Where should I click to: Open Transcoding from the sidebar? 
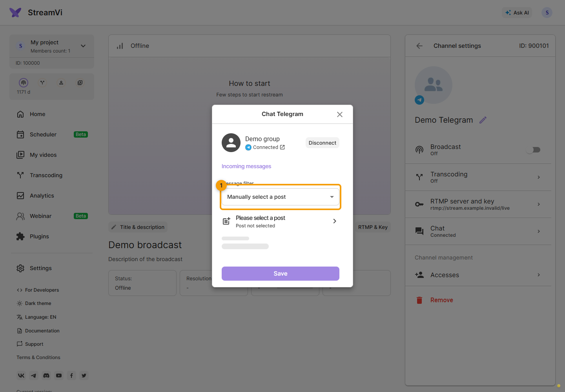point(52,175)
